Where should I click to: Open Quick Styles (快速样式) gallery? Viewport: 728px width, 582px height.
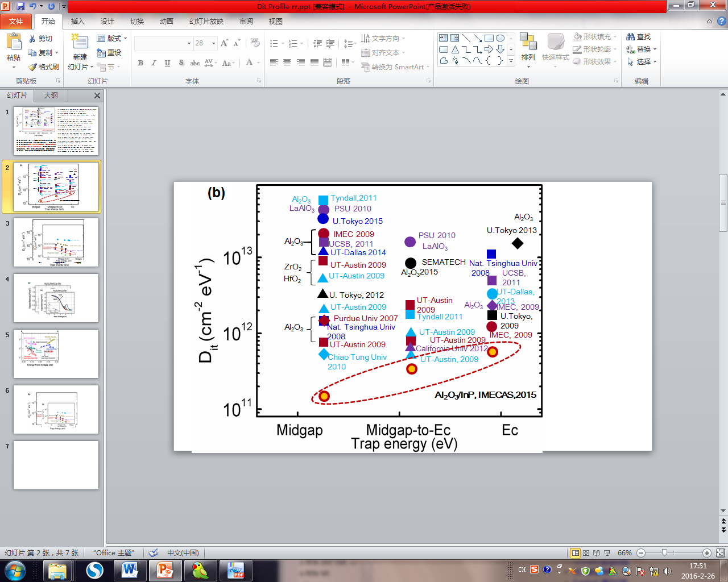[555, 43]
